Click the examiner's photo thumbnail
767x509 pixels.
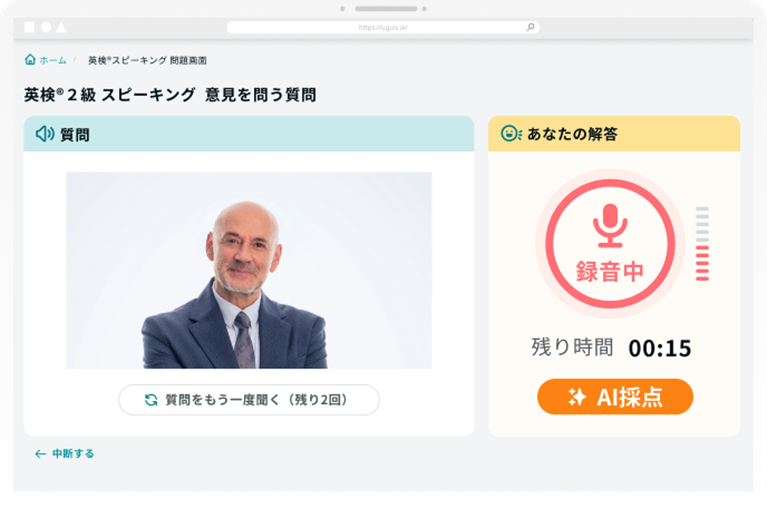click(249, 270)
